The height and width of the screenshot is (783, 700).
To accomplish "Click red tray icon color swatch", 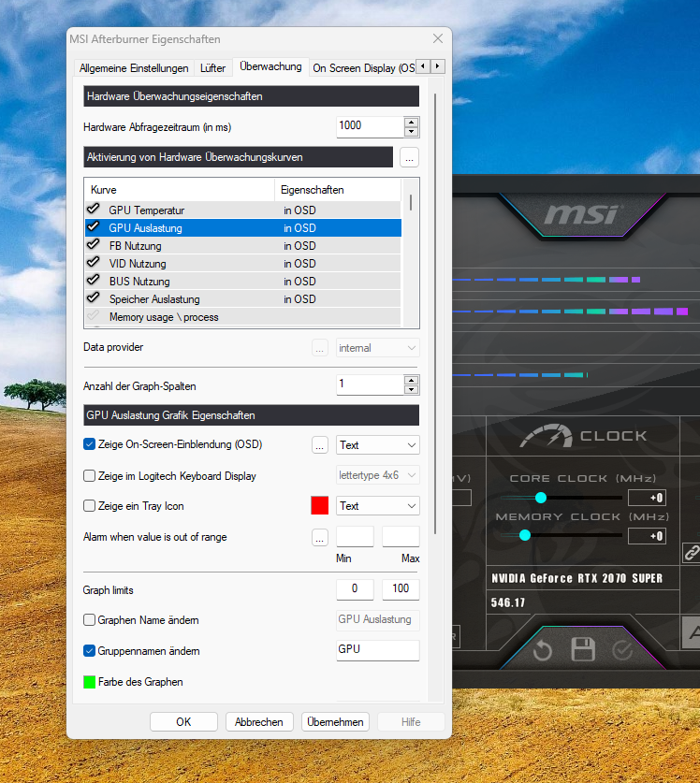I will [x=320, y=505].
